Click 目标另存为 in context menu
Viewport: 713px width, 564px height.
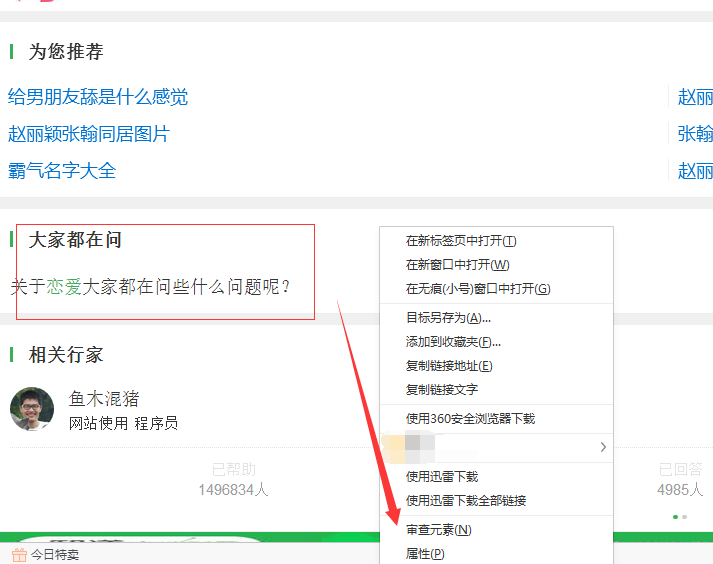click(448, 318)
